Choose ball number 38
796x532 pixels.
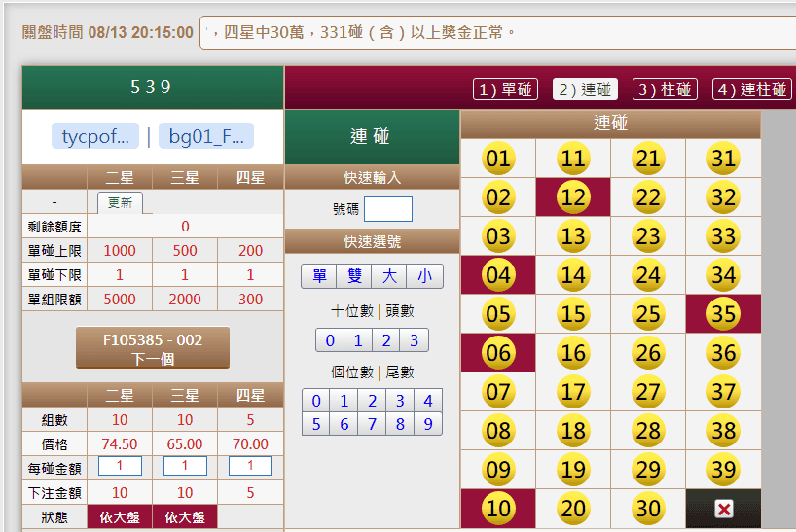723,431
